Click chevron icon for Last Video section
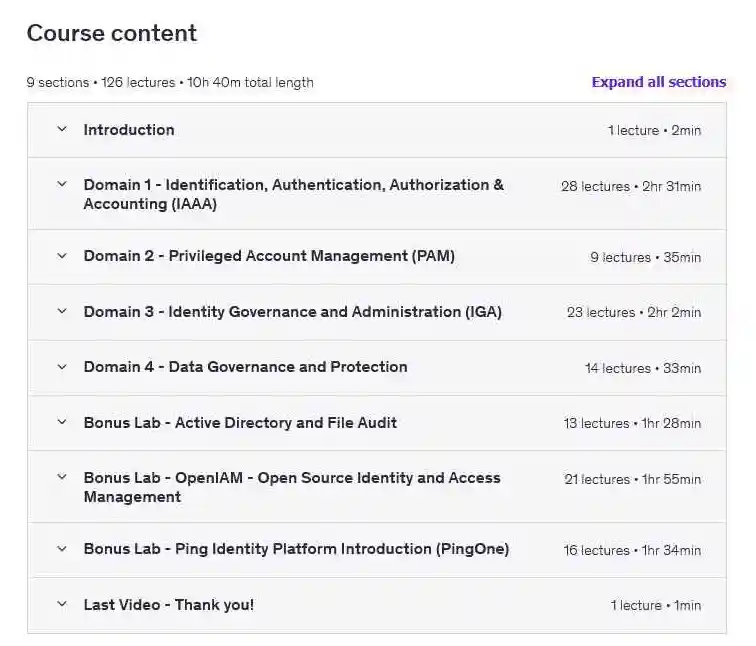756x646 pixels. pos(62,605)
